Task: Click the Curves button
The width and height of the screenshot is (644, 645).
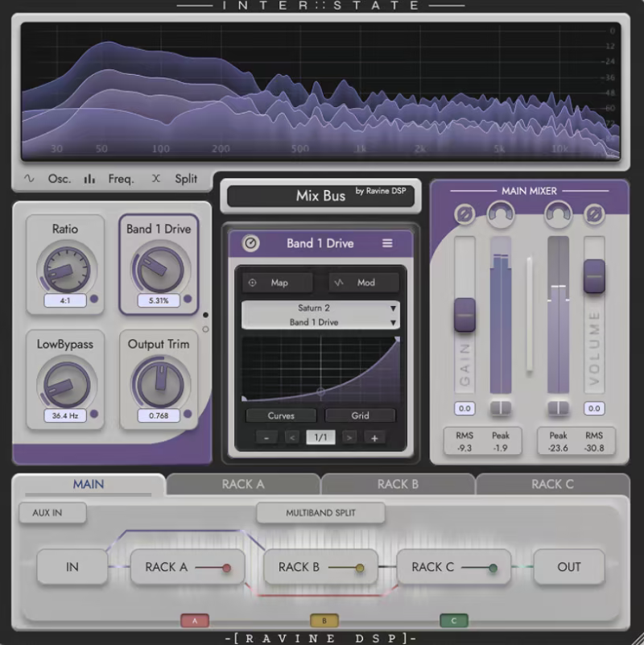Action: (x=281, y=416)
